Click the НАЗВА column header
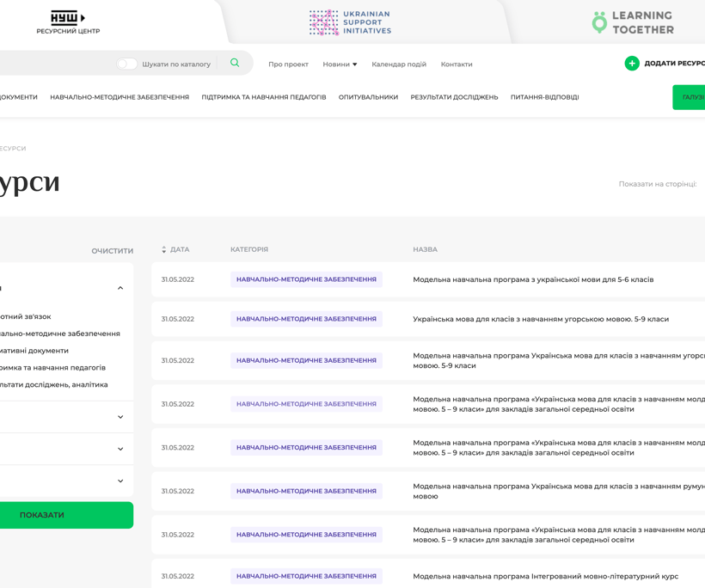 pos(425,249)
